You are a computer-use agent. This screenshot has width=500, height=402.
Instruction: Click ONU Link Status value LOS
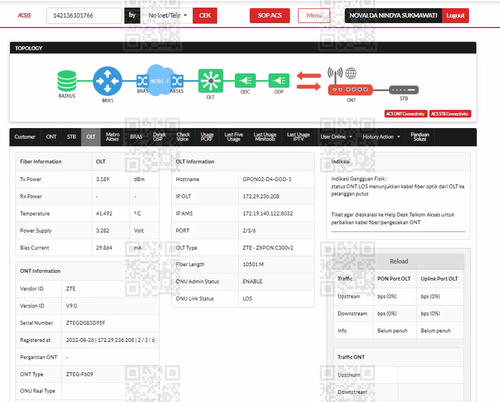coord(247,299)
